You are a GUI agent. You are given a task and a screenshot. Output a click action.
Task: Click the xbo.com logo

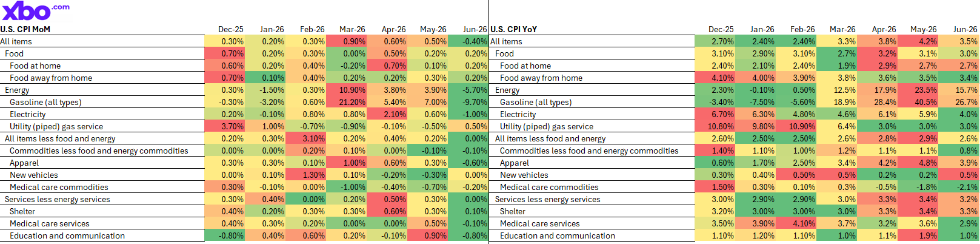36,11
